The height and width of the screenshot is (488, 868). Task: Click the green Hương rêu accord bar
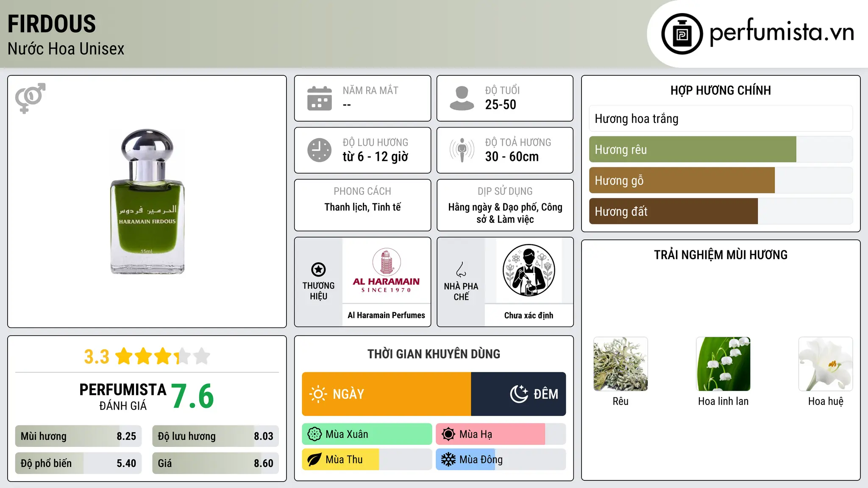(693, 150)
